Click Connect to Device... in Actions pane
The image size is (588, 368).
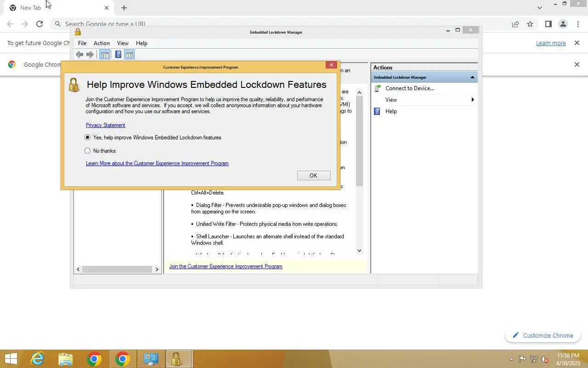[410, 88]
